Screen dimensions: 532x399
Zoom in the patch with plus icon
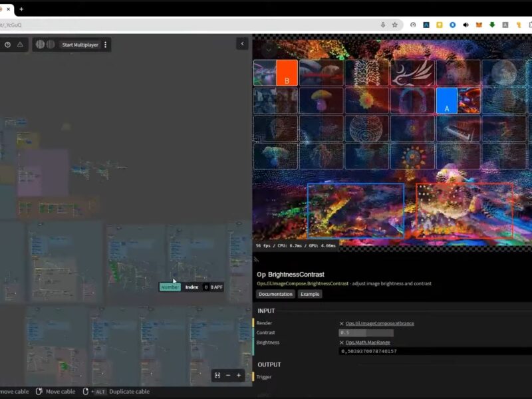[239, 375]
